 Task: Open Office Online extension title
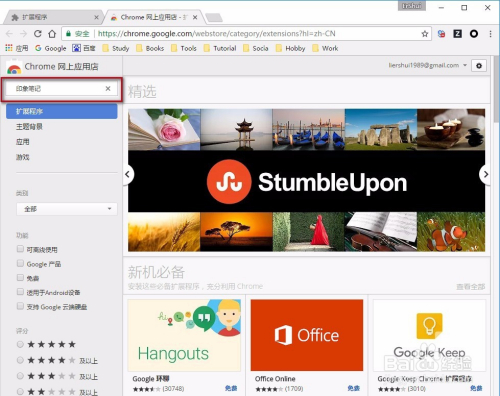pyautogui.click(x=275, y=379)
